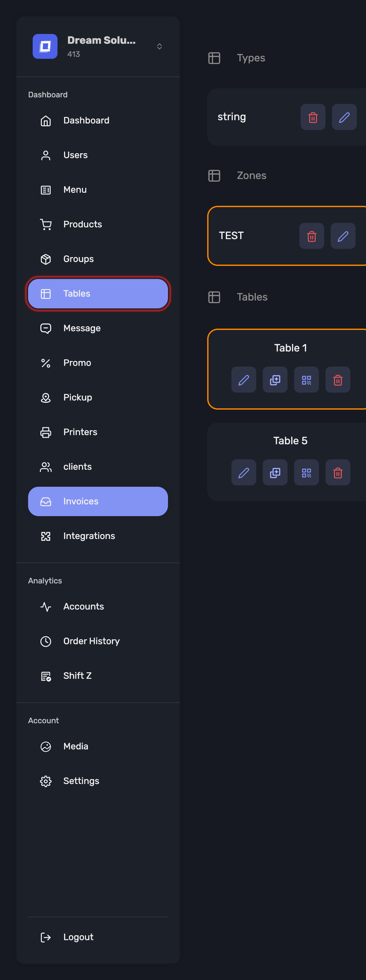Show QR code for Table 1
Image resolution: width=366 pixels, height=980 pixels.
pos(306,380)
